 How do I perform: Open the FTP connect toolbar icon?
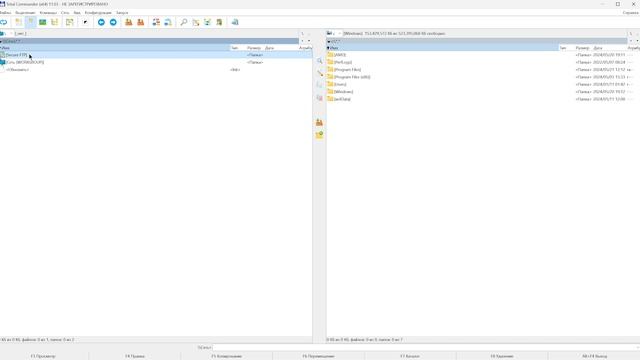156,22
